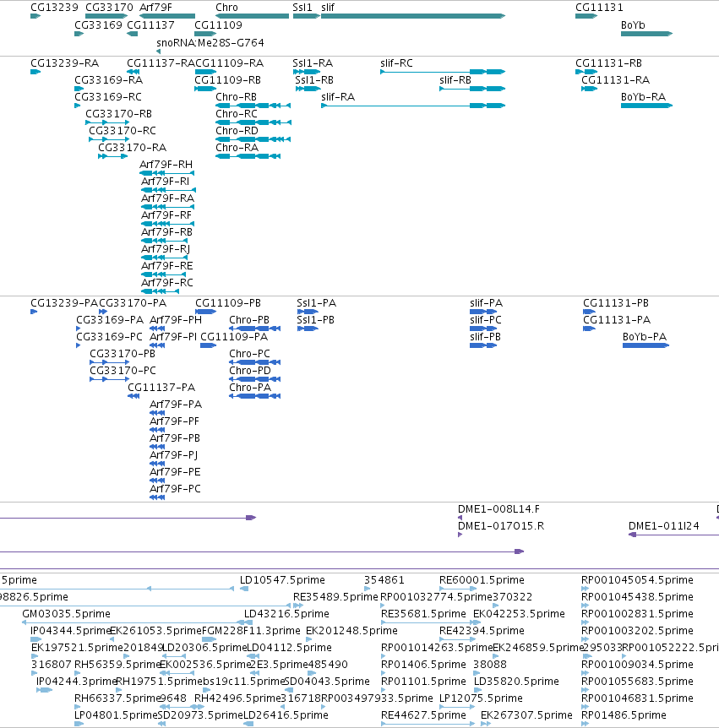Click transcript Arf79F-RB

[165, 241]
